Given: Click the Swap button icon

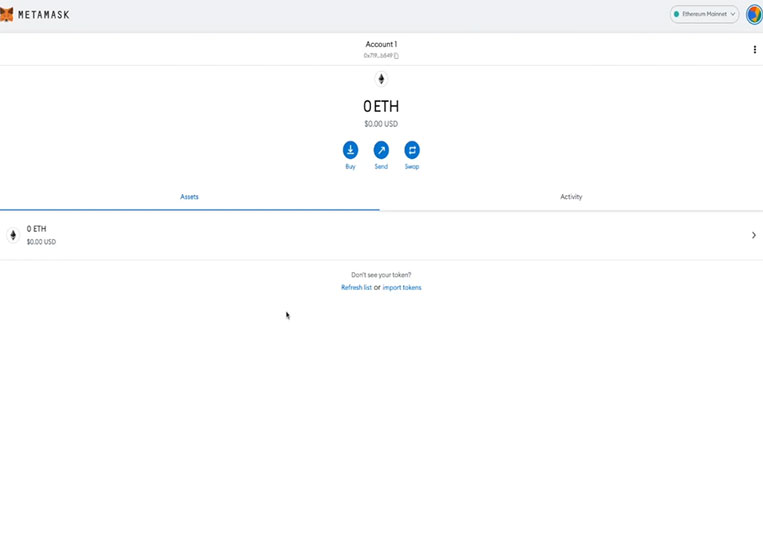Looking at the screenshot, I should [x=412, y=150].
